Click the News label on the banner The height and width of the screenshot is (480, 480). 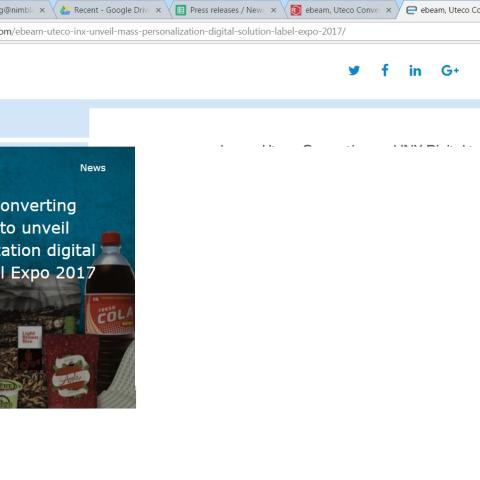coord(93,168)
